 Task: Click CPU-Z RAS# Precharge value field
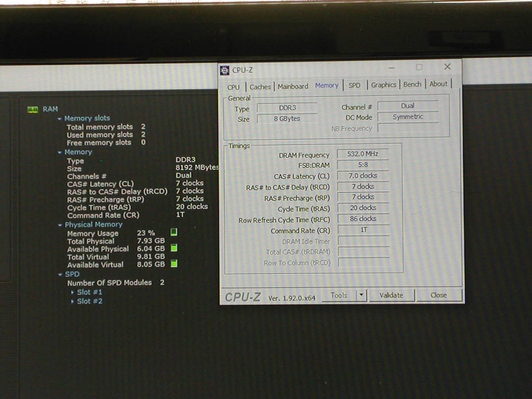point(363,197)
